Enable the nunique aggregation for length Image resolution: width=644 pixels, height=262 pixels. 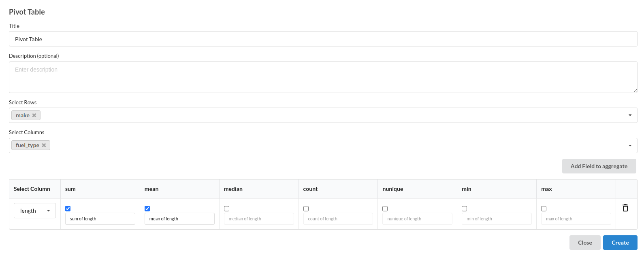[385, 208]
